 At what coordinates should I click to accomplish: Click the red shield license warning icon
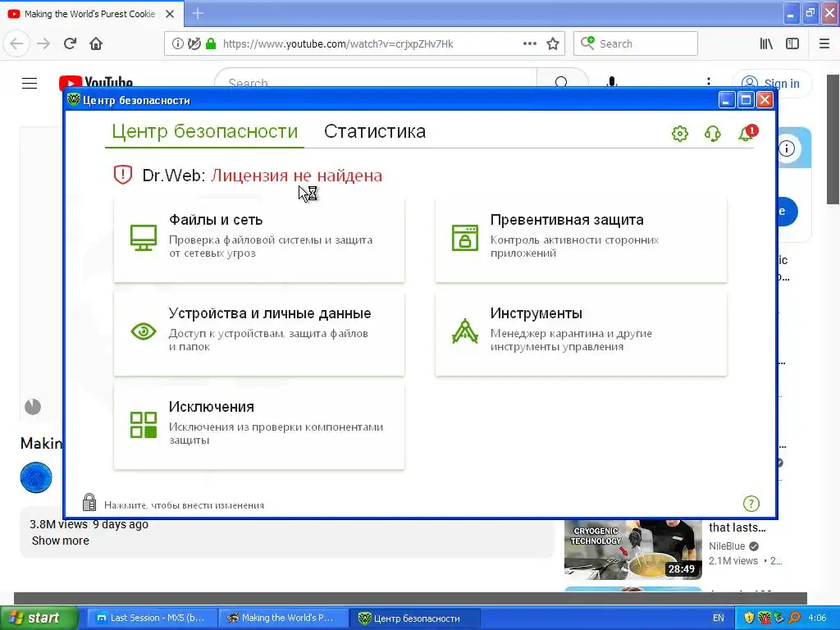click(x=123, y=175)
